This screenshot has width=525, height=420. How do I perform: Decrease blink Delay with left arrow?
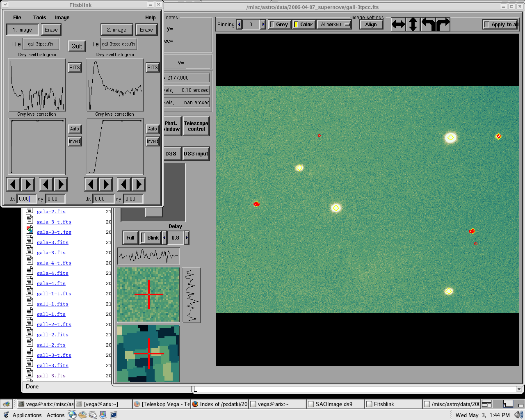coord(164,238)
